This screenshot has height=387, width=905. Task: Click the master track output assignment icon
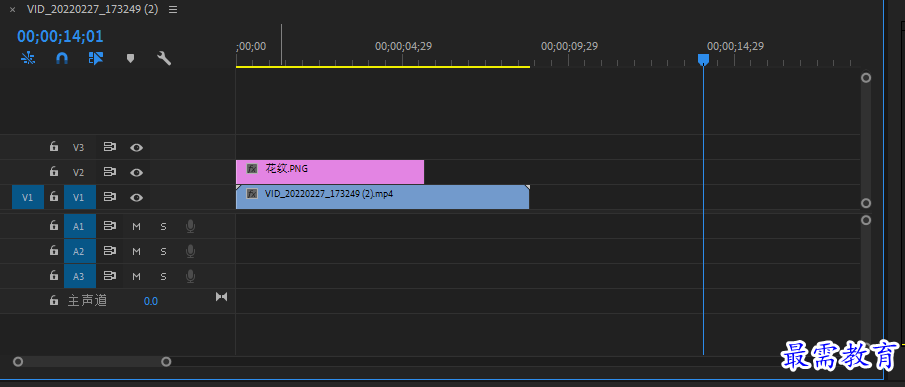point(222,296)
